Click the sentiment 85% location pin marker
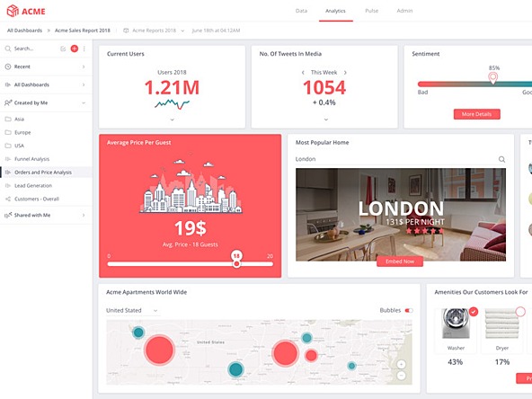Image resolution: width=532 pixels, height=399 pixels. [x=493, y=78]
